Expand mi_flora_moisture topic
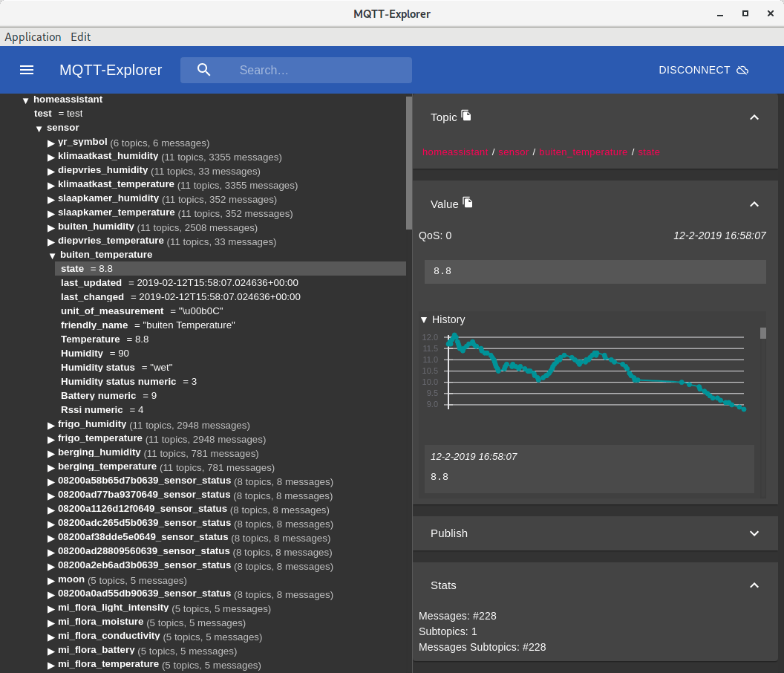Image resolution: width=784 pixels, height=673 pixels. pyautogui.click(x=51, y=623)
